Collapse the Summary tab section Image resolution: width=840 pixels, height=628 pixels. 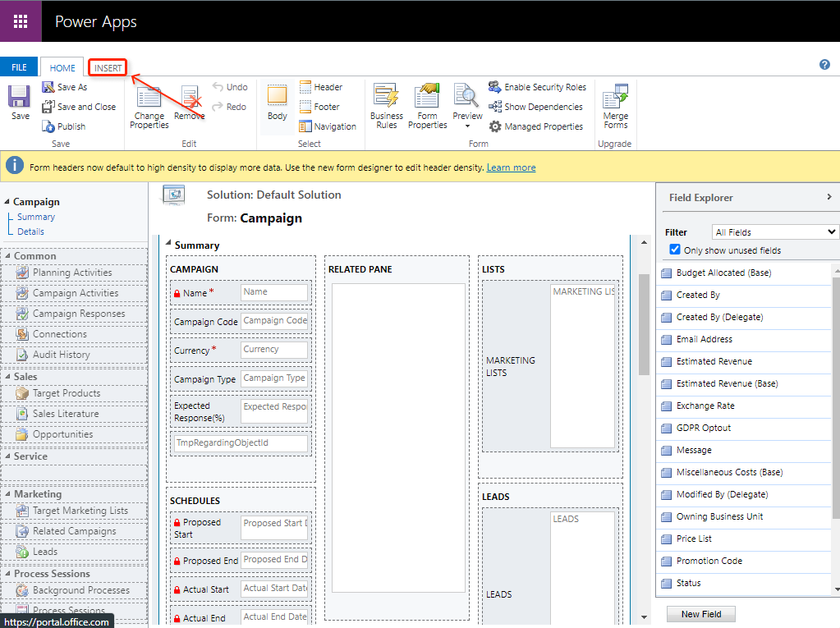(168, 243)
